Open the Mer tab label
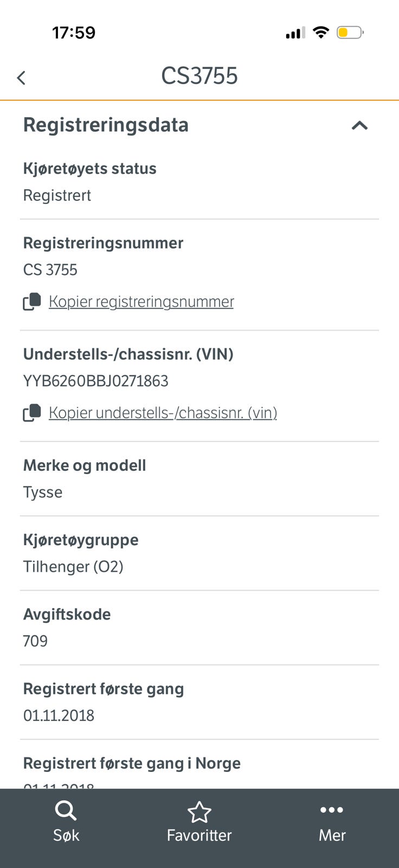 click(x=332, y=835)
